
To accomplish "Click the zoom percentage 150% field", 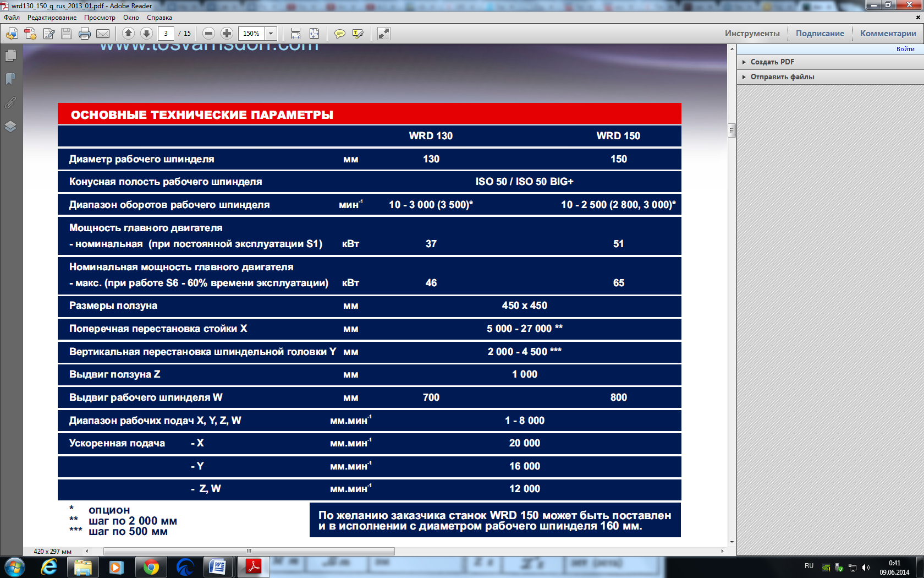I will [x=251, y=34].
